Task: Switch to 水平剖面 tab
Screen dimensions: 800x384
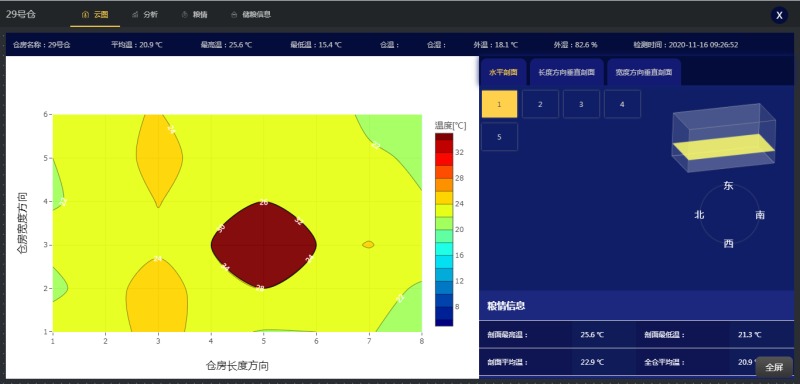Action: coord(503,72)
